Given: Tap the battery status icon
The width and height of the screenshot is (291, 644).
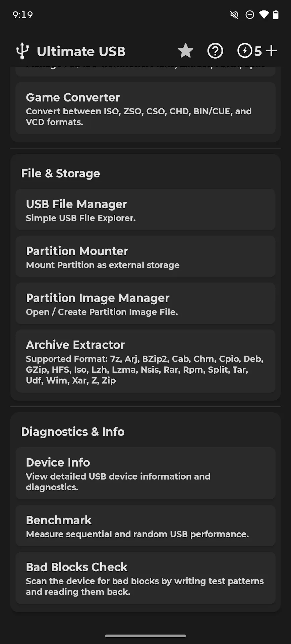Looking at the screenshot, I should point(276,15).
